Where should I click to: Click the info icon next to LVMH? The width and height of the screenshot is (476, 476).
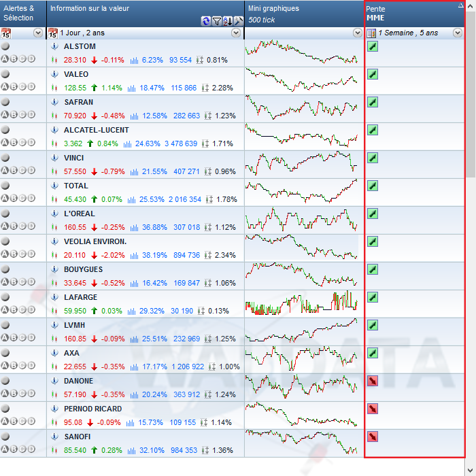[54, 325]
